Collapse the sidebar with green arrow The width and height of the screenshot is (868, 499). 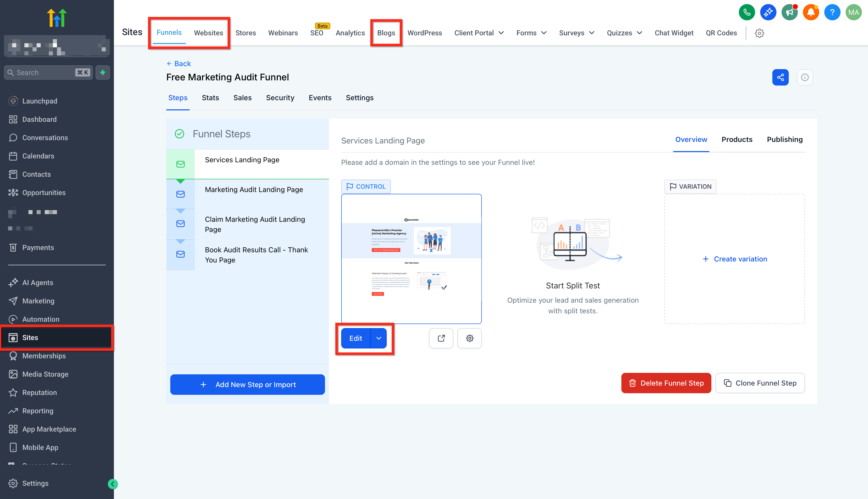113,484
